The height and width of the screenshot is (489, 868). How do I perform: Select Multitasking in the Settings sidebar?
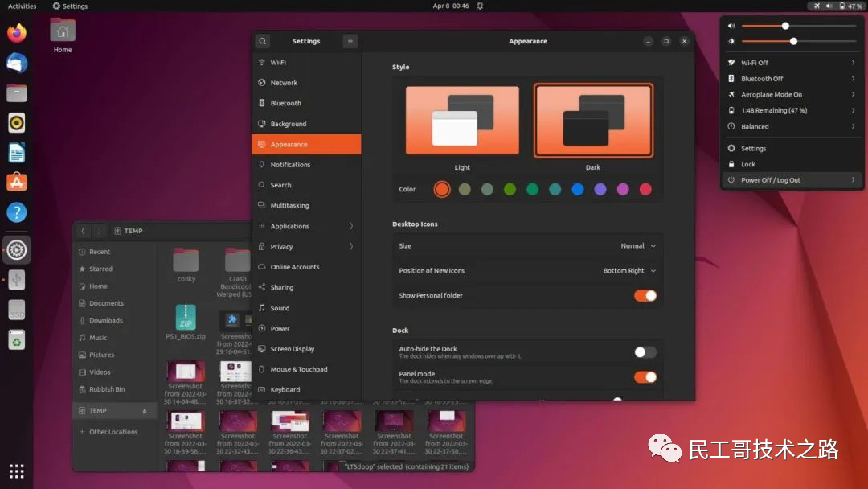coord(306,206)
